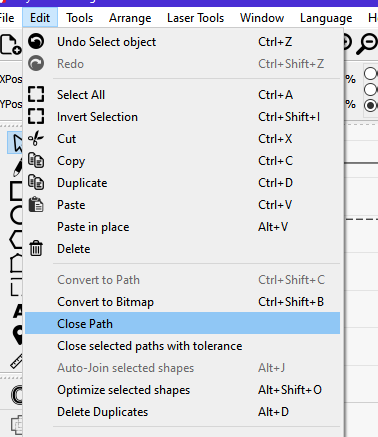The height and width of the screenshot is (437, 378).
Task: Click the trash can Delete icon
Action: pyautogui.click(x=36, y=249)
